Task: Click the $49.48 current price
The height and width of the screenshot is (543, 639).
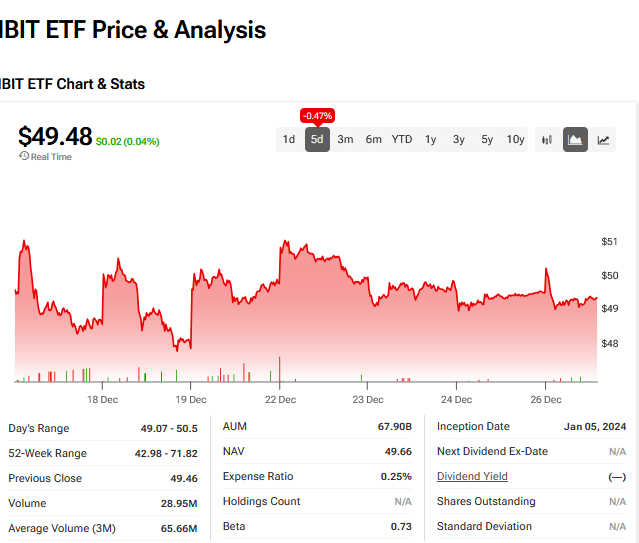Action: click(55, 136)
